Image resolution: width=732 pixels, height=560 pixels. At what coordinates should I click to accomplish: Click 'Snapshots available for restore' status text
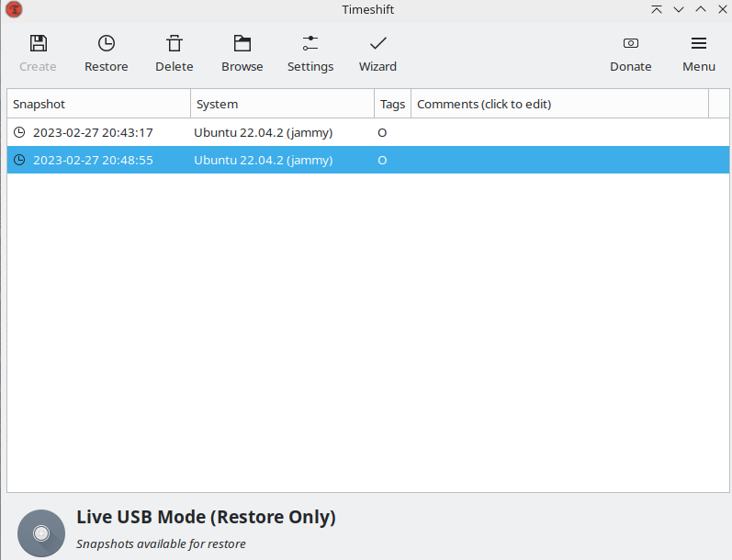point(161,544)
